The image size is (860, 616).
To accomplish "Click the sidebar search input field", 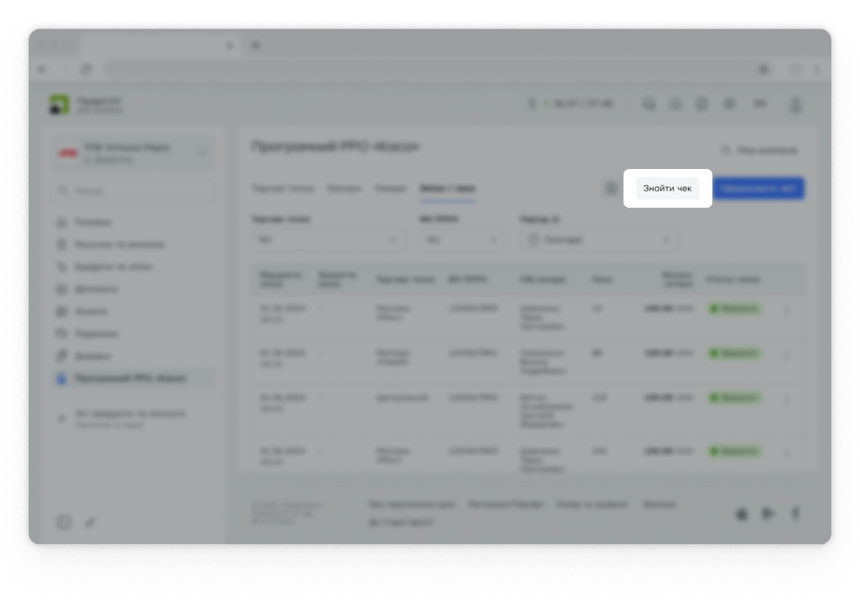I will coord(133,191).
